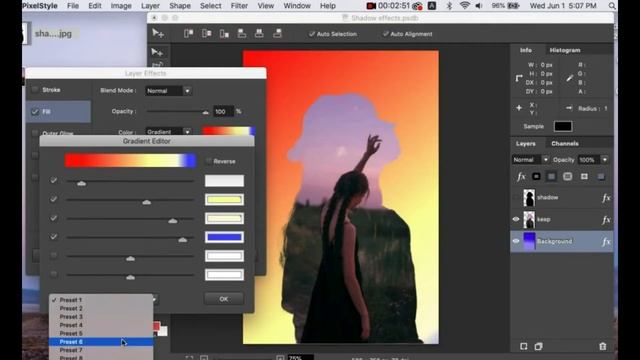
Task: Check the Reverse gradient checkbox
Action: pyautogui.click(x=209, y=161)
